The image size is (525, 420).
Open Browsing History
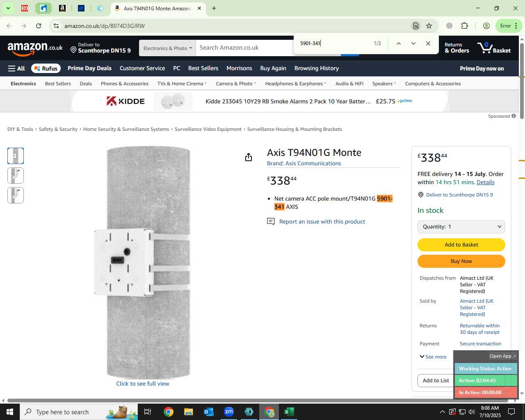pos(317,68)
